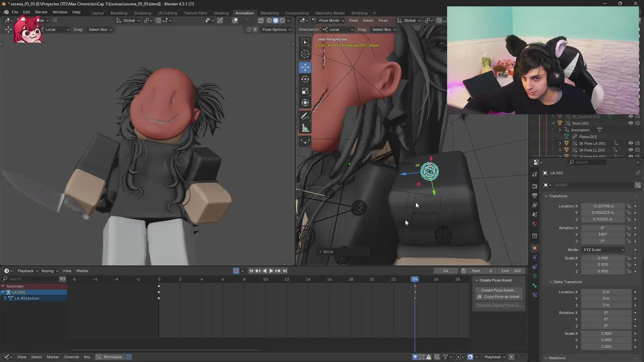The image size is (644, 362).
Task: Toggle auto keying record button
Action: click(236, 271)
